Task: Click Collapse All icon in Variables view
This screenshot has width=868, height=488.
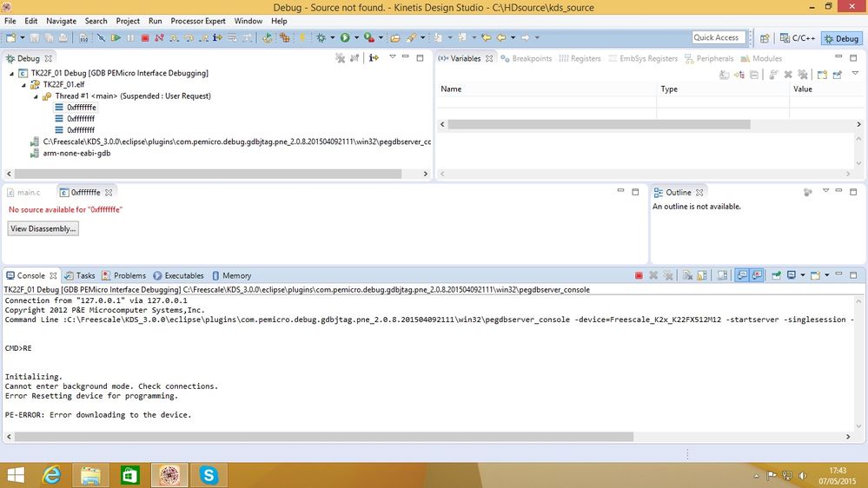Action: pyautogui.click(x=754, y=75)
